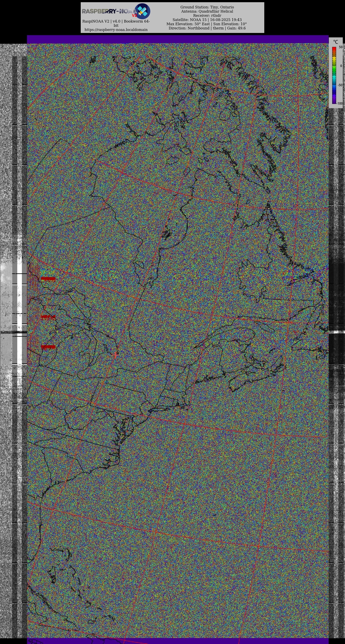Click the topmost dark red bar on map
This screenshot has height=644, width=345.
(48, 278)
